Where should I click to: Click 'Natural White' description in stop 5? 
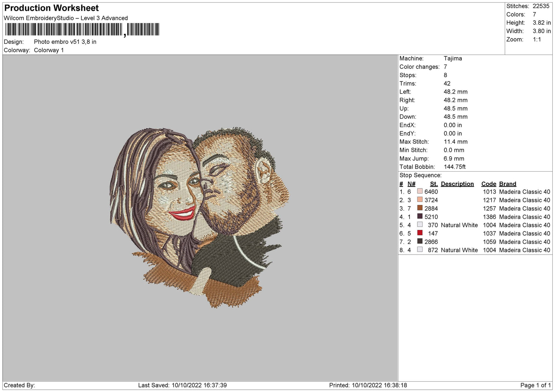coord(459,225)
